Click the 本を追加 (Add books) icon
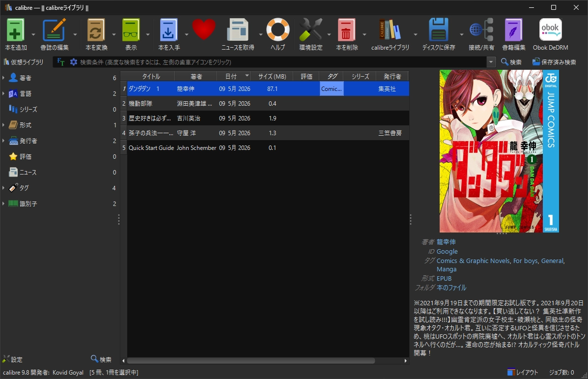 (16, 30)
